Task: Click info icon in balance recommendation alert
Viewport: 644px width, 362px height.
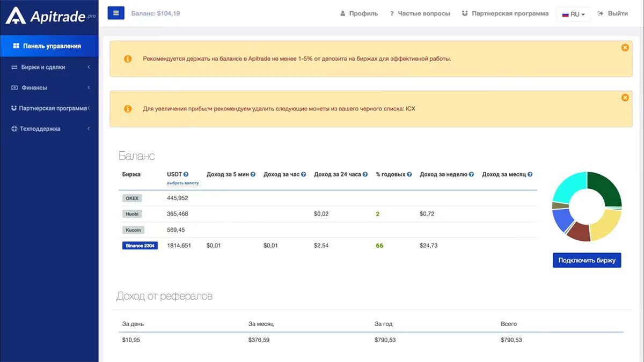Action: [128, 58]
